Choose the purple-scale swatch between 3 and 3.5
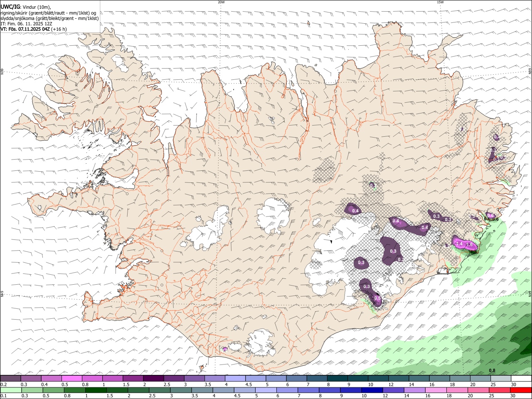Screen dimensions: 532x399 click(x=194, y=379)
